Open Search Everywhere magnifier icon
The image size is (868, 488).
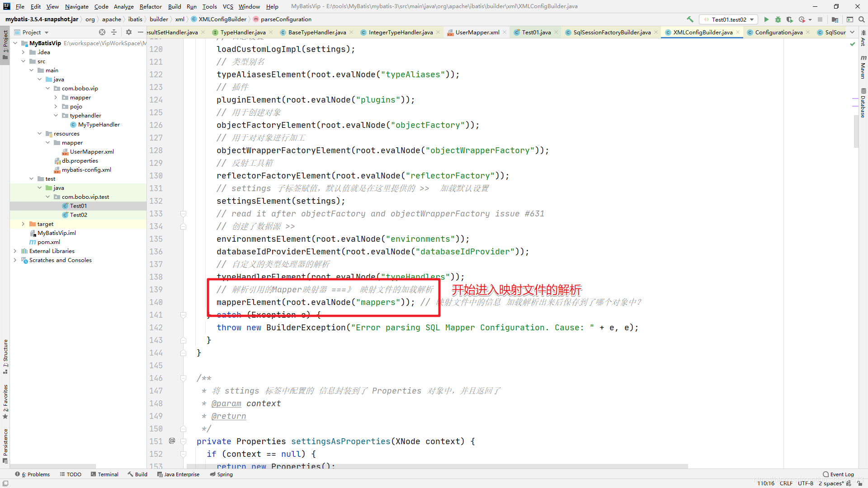862,19
